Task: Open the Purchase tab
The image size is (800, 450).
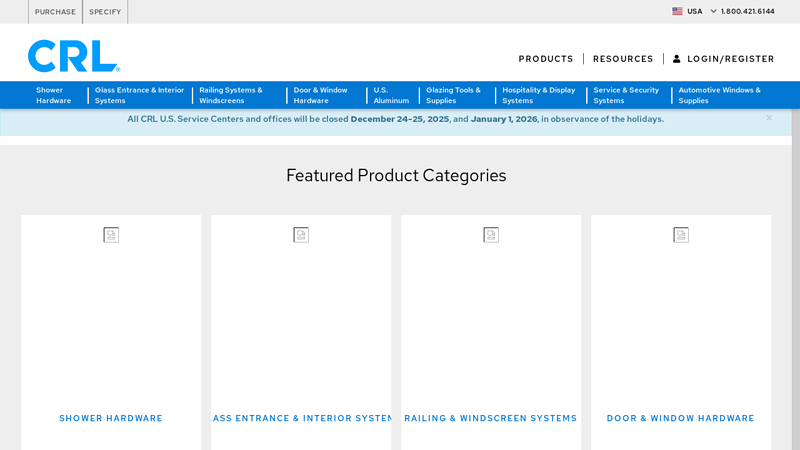Action: [x=55, y=12]
